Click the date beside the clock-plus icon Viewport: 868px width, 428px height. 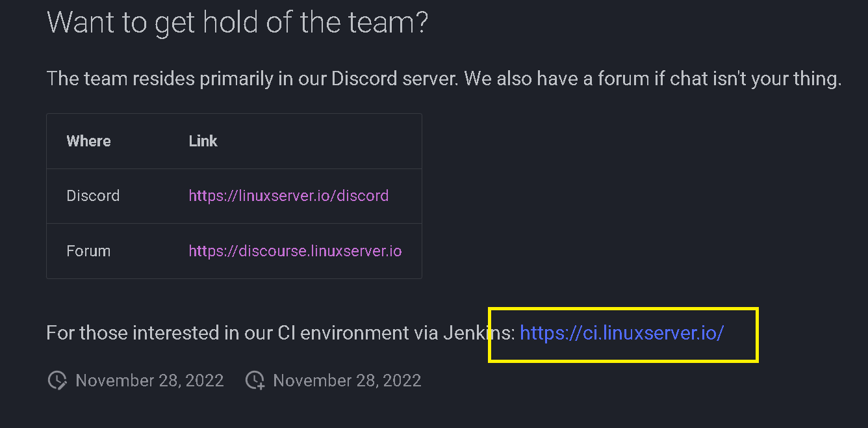coord(347,381)
